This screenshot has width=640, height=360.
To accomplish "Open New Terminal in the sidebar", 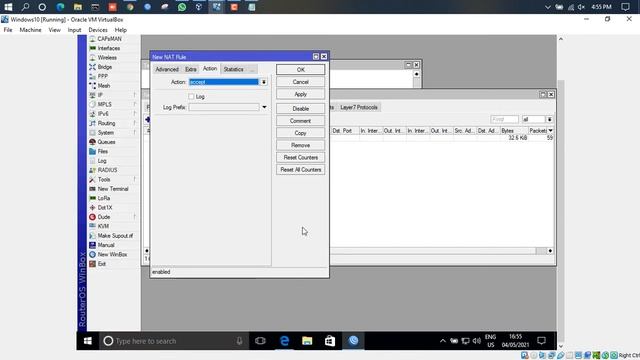I will pyautogui.click(x=113, y=189).
